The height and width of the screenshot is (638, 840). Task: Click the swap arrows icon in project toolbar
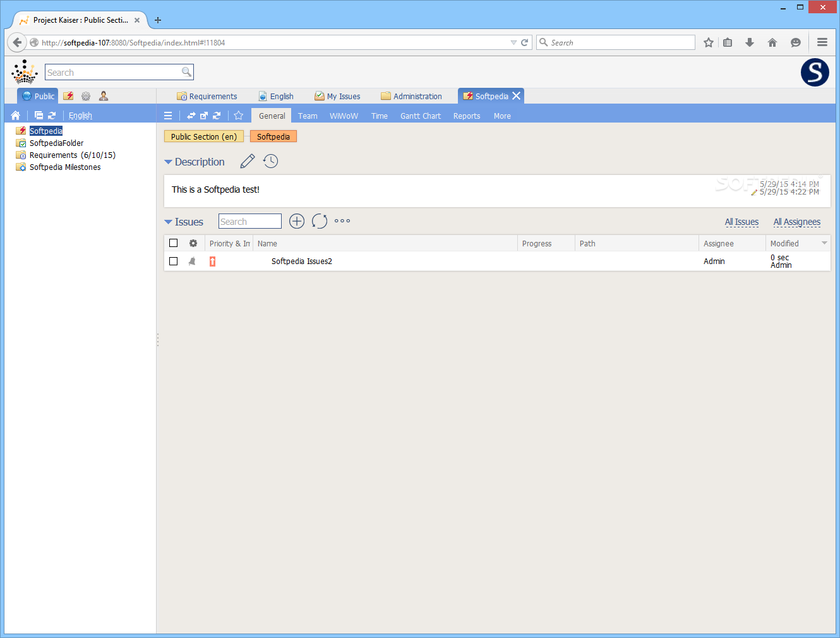pyautogui.click(x=191, y=116)
